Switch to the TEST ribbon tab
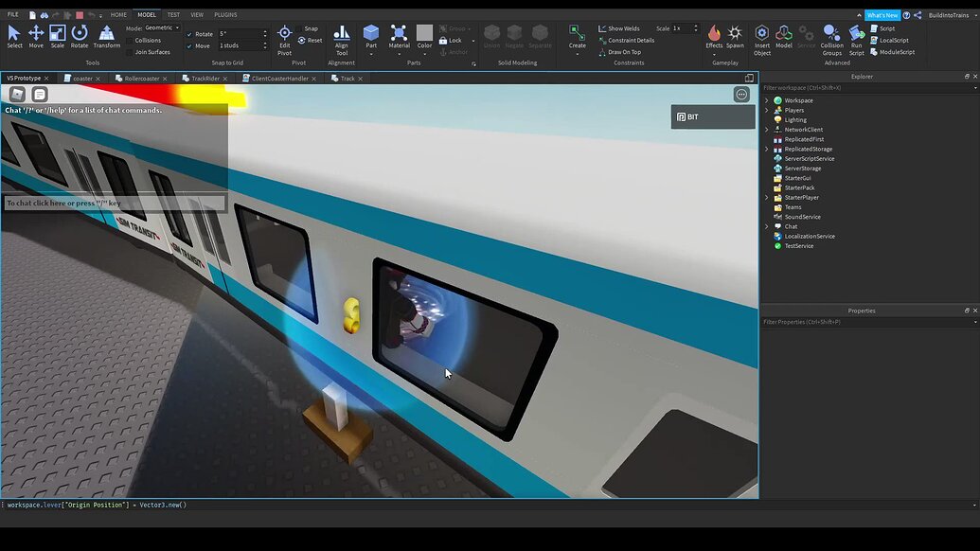This screenshot has width=980, height=551. click(x=173, y=15)
